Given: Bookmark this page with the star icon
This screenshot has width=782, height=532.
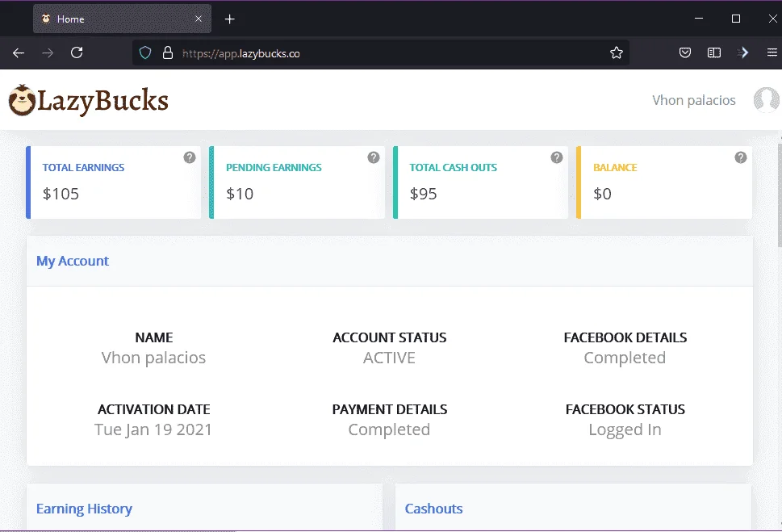Looking at the screenshot, I should point(617,53).
